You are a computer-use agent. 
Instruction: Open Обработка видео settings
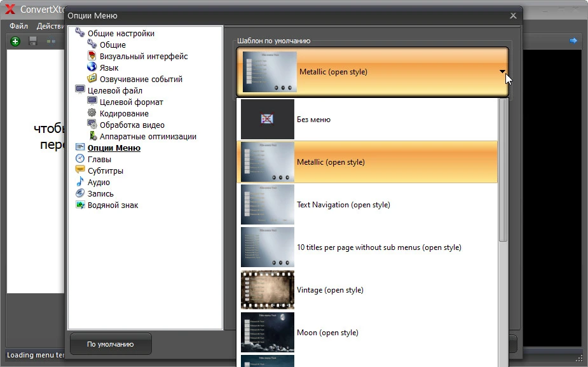point(132,125)
